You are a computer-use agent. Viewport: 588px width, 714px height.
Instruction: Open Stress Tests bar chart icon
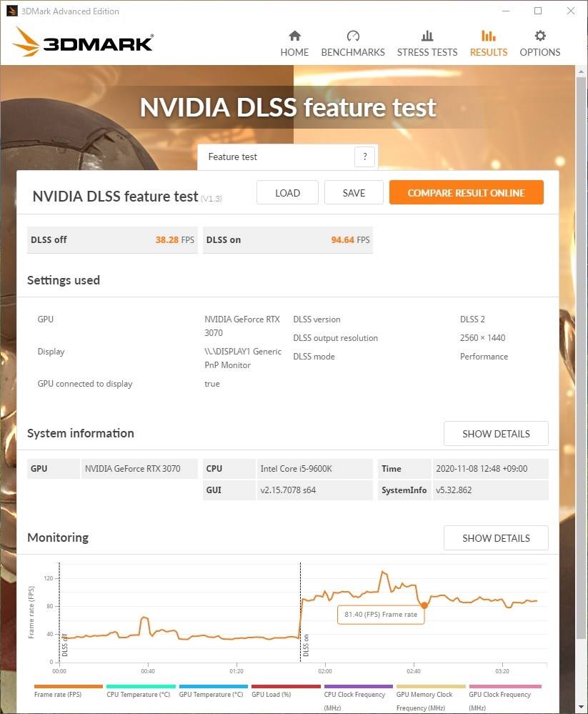pos(427,36)
